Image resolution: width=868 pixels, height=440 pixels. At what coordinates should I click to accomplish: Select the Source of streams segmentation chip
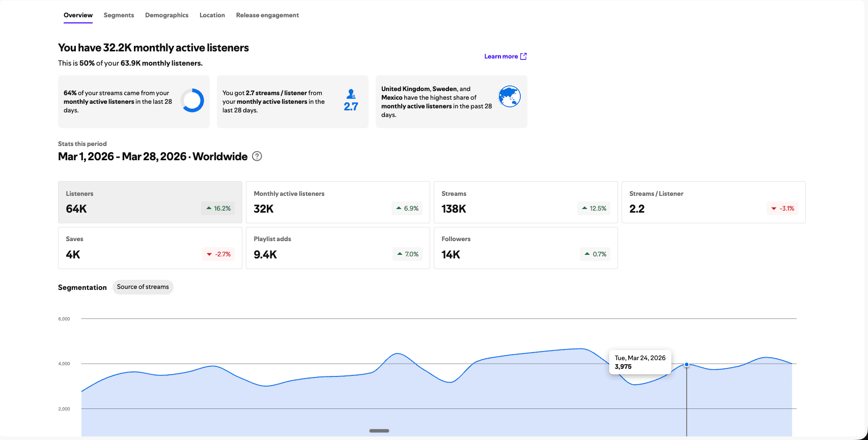(143, 287)
